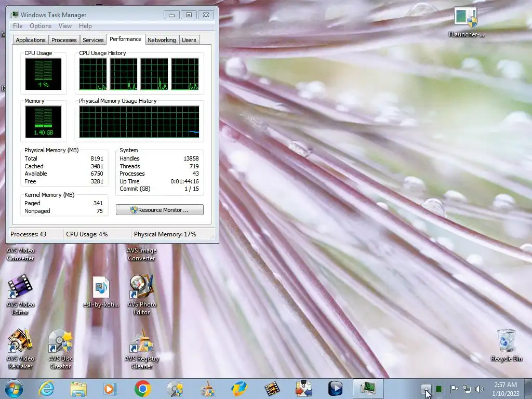
Task: Select the AVS Video Converter desktop shortcut
Action: [x=20, y=254]
